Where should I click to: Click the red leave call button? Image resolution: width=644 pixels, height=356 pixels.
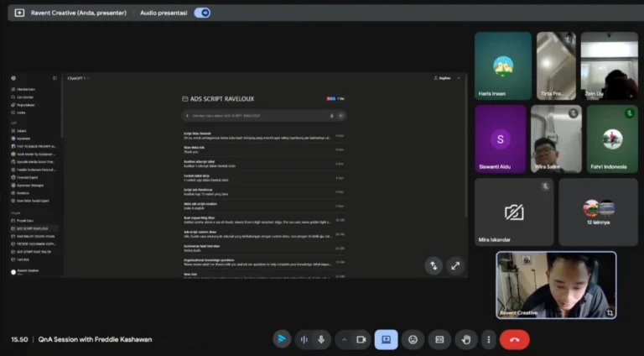point(514,339)
